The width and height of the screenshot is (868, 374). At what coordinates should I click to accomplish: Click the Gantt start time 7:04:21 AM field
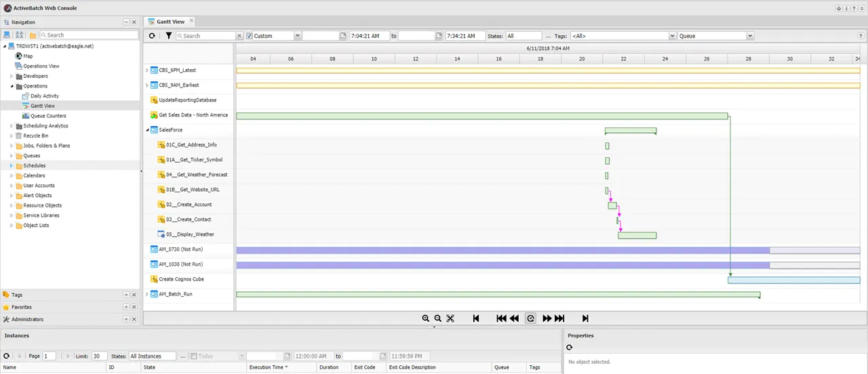(369, 36)
